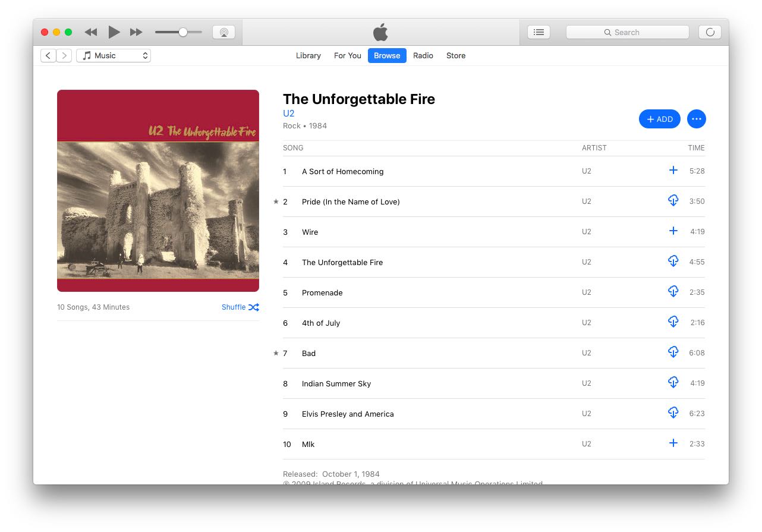The width and height of the screenshot is (762, 532).
Task: Go back using the back chevron
Action: [48, 55]
